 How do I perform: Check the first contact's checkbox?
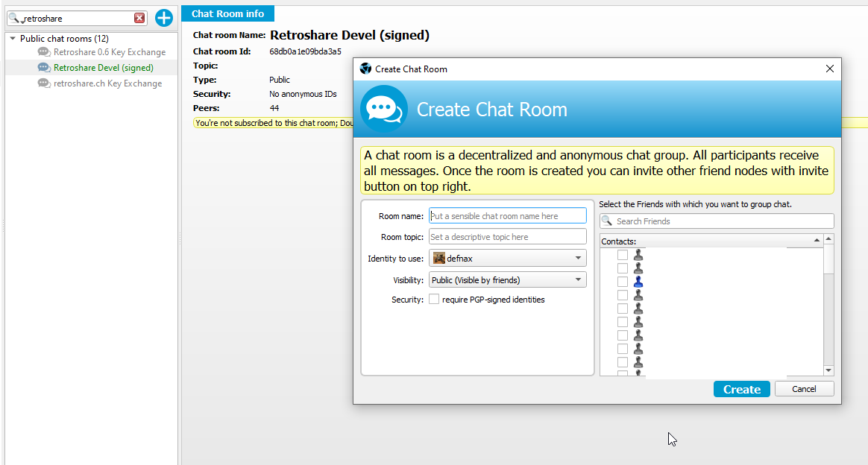623,255
